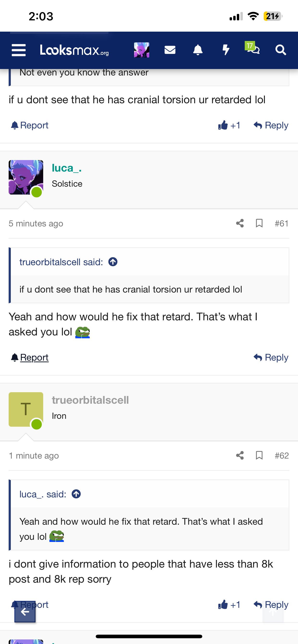The image size is (298, 644).
Task: Share post #61 via share icon
Action: click(240, 223)
